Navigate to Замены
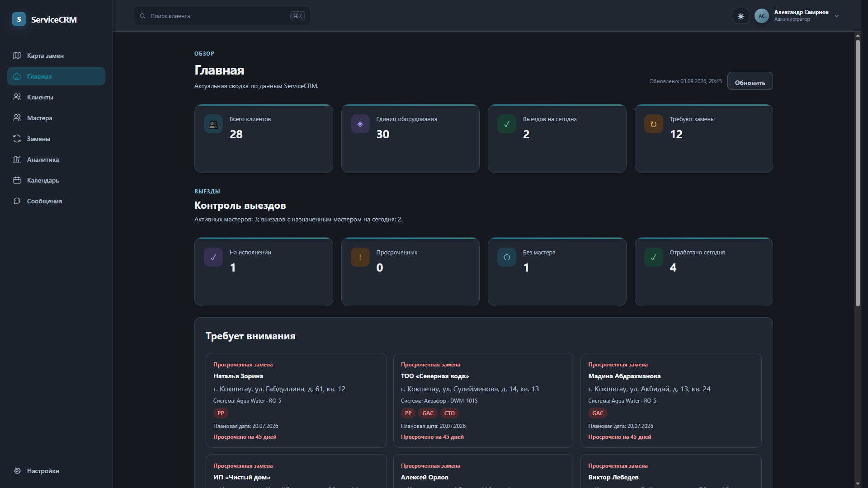Image resolution: width=868 pixels, height=488 pixels. click(56, 139)
